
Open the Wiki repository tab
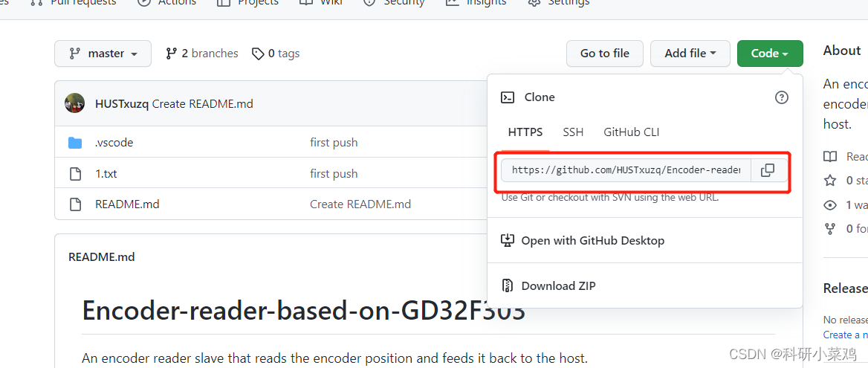tap(320, 3)
